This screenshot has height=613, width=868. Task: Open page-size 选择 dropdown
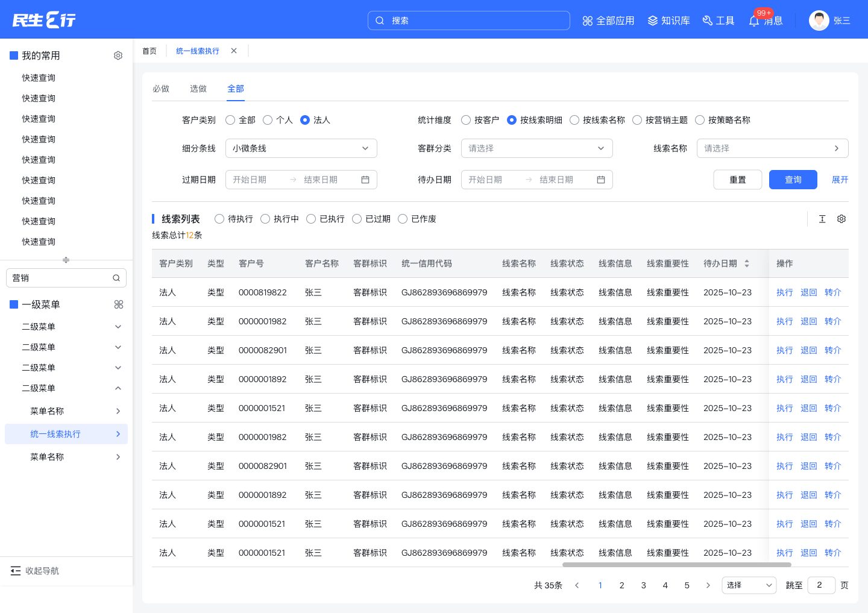(749, 585)
